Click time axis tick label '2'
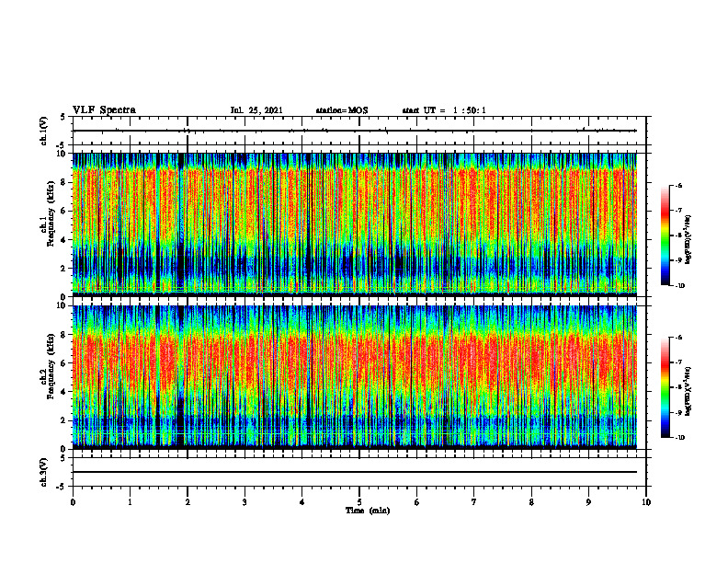 pyautogui.click(x=188, y=502)
